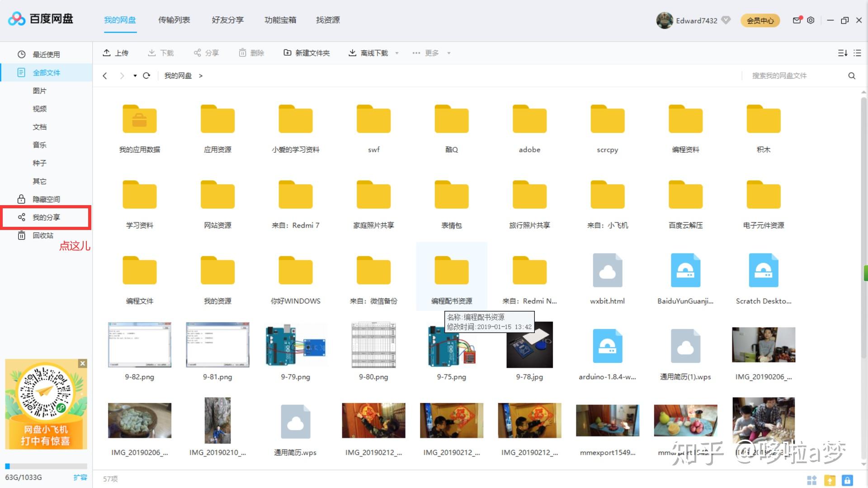Select the 图片 category in sidebar
Viewport: 868px width, 488px height.
(39, 91)
